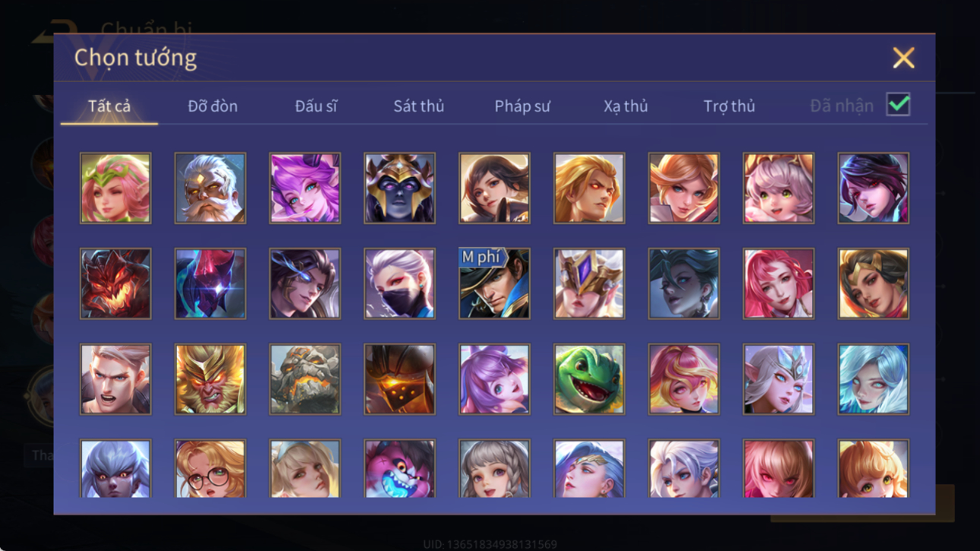Image resolution: width=980 pixels, height=551 pixels.
Task: Filter heroes by "Pháp sư"
Action: (x=522, y=106)
